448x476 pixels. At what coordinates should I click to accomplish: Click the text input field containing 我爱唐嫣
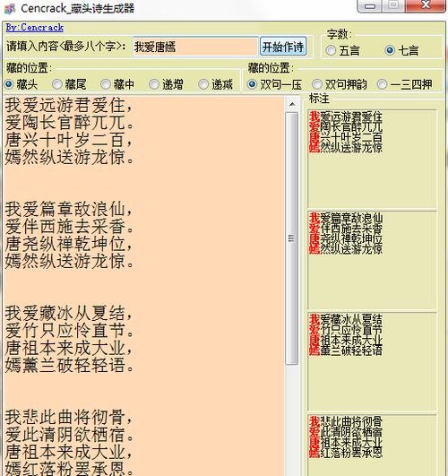point(195,47)
